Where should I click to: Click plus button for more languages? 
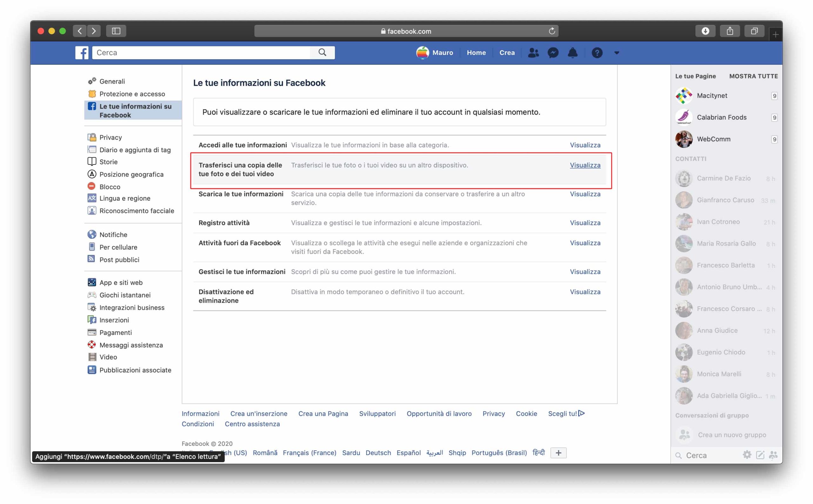click(558, 452)
